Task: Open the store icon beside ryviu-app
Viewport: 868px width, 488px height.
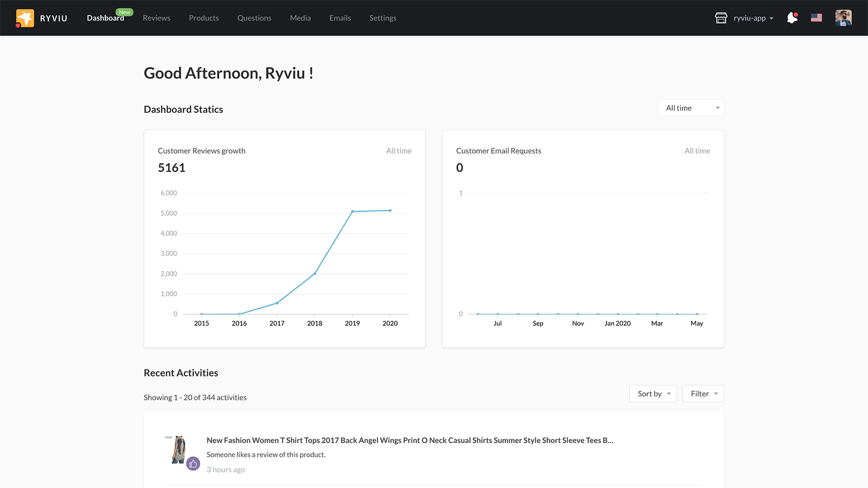Action: coord(721,18)
